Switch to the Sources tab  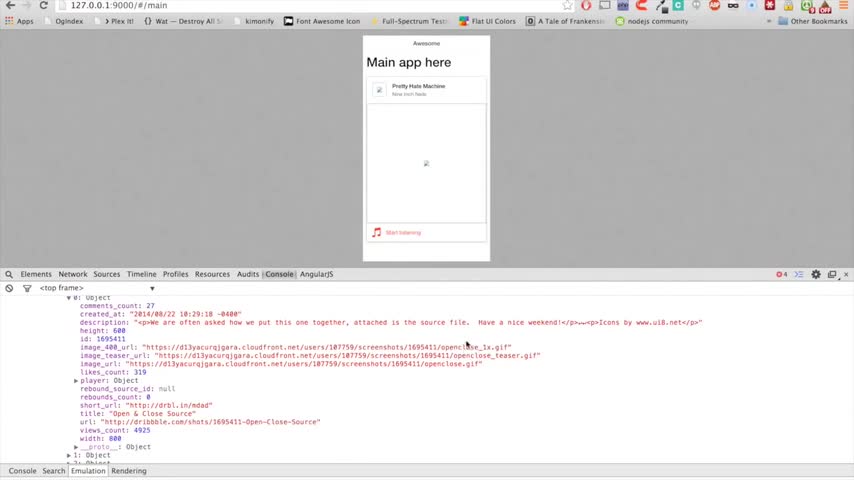[106, 275]
